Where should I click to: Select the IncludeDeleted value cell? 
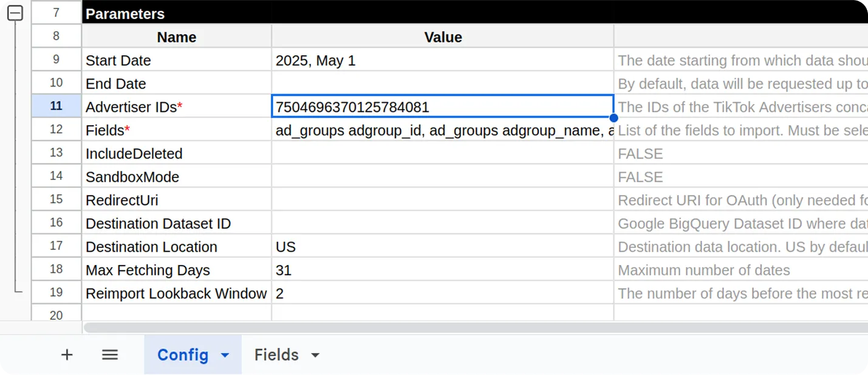click(442, 153)
